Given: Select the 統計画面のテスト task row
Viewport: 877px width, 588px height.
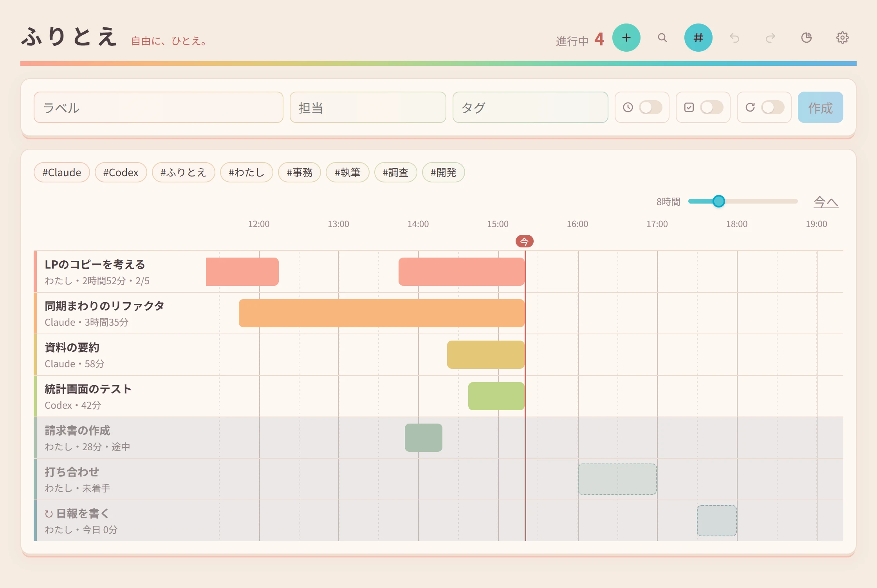Looking at the screenshot, I should pyautogui.click(x=438, y=396).
